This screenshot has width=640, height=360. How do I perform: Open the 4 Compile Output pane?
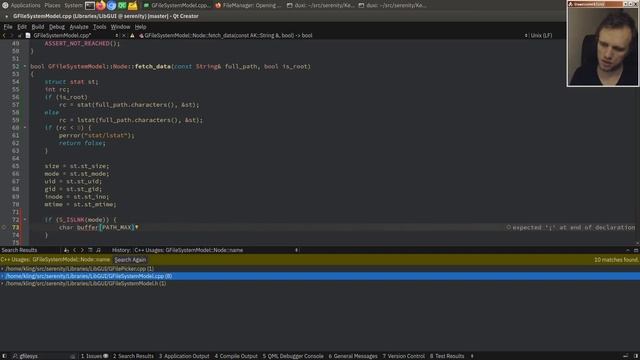[x=236, y=356]
